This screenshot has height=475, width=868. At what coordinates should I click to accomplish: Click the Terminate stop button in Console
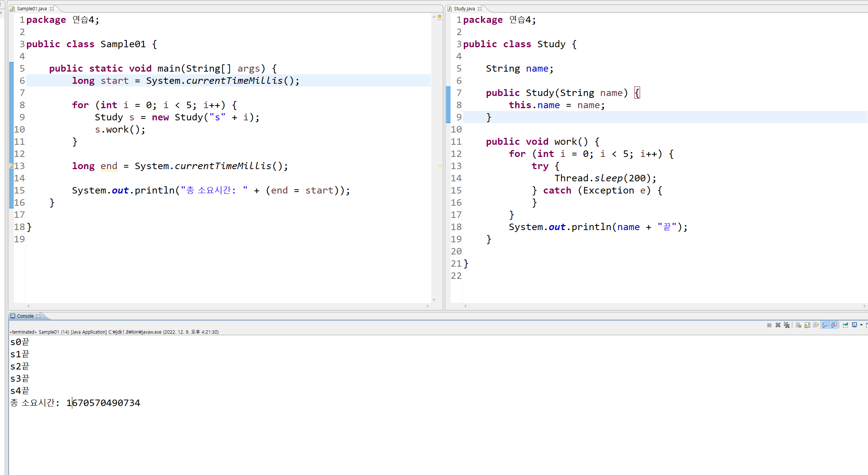[x=769, y=325]
